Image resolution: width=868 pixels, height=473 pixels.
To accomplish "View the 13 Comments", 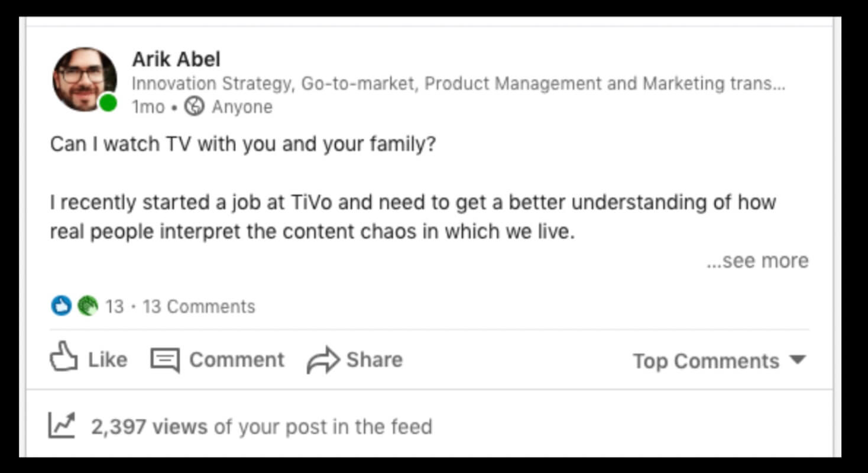I will pos(199,306).
